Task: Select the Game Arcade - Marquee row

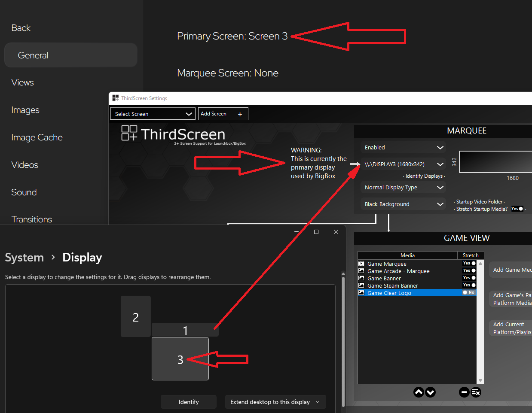Action: (417, 271)
